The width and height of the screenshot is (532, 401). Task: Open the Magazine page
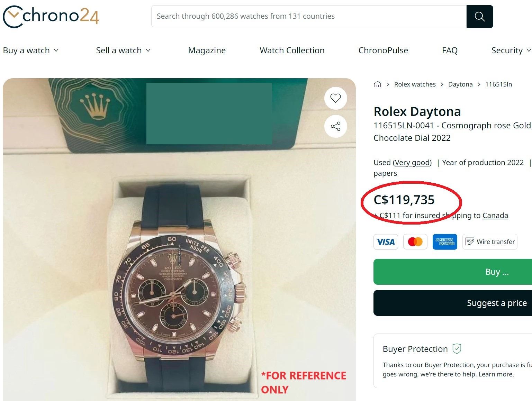pos(207,51)
